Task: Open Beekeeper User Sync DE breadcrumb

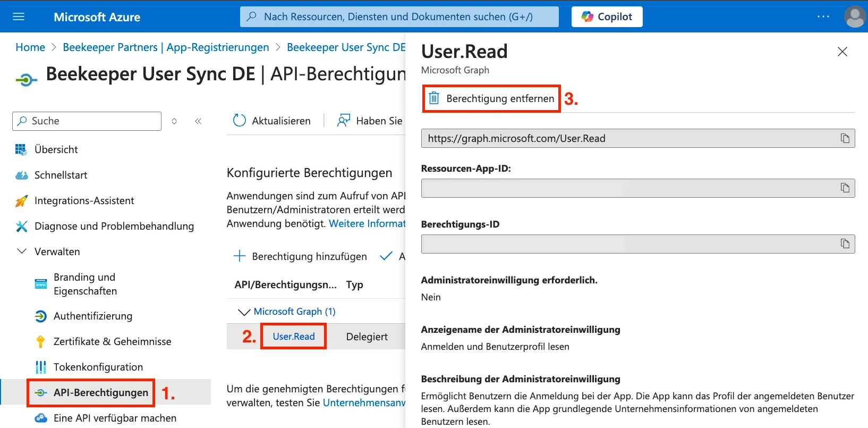Action: [346, 47]
